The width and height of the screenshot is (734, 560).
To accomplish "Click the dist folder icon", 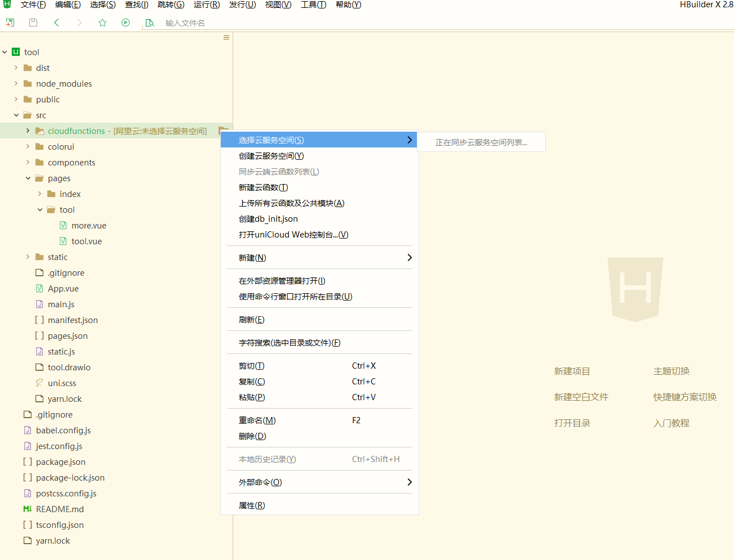I will click(x=28, y=68).
